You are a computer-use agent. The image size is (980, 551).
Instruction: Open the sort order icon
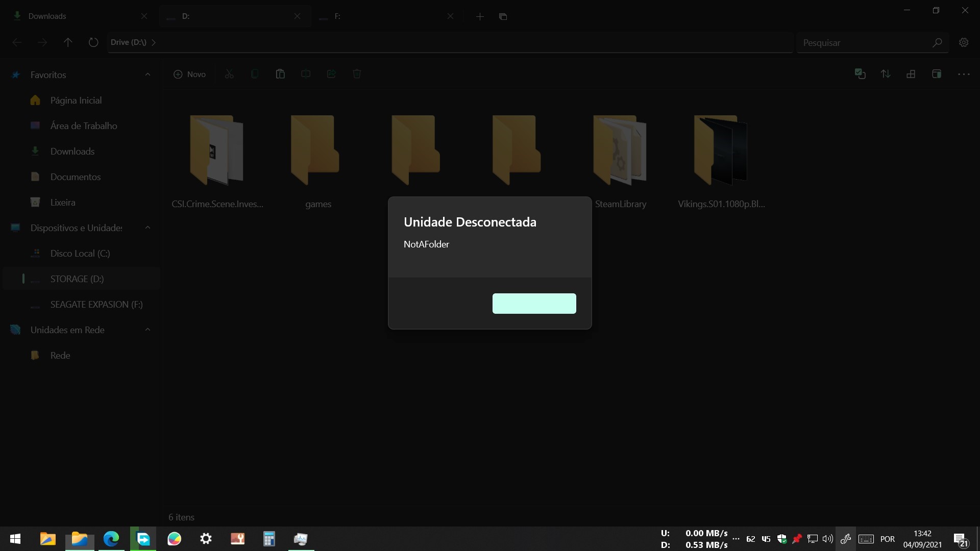pos(886,74)
